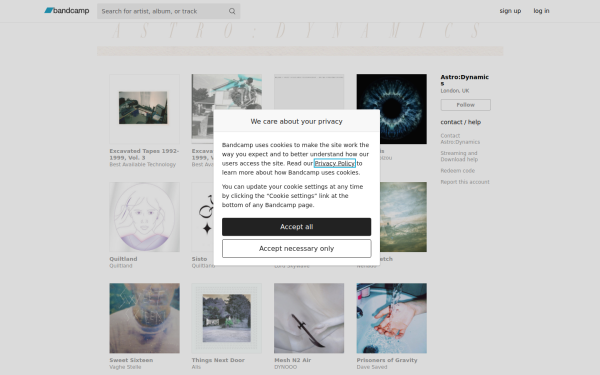Follow Astro:Dynamics
The image size is (600, 375).
(x=465, y=105)
